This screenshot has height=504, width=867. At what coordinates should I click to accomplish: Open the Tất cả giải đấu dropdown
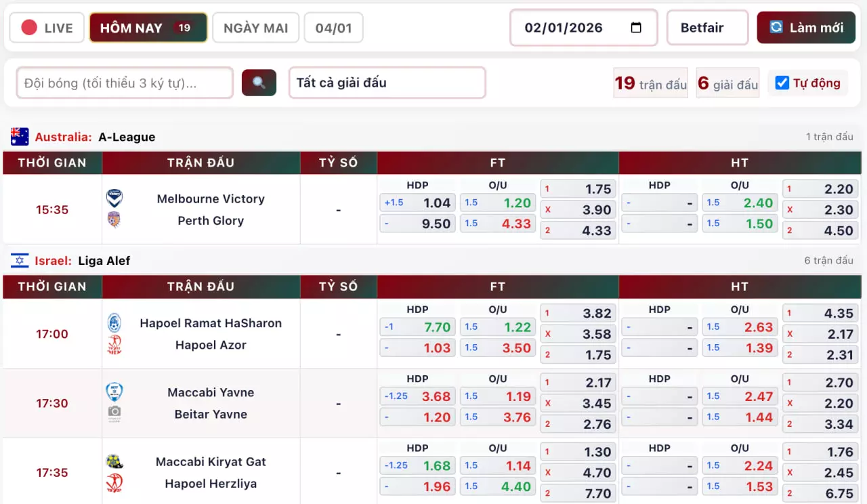pyautogui.click(x=387, y=83)
